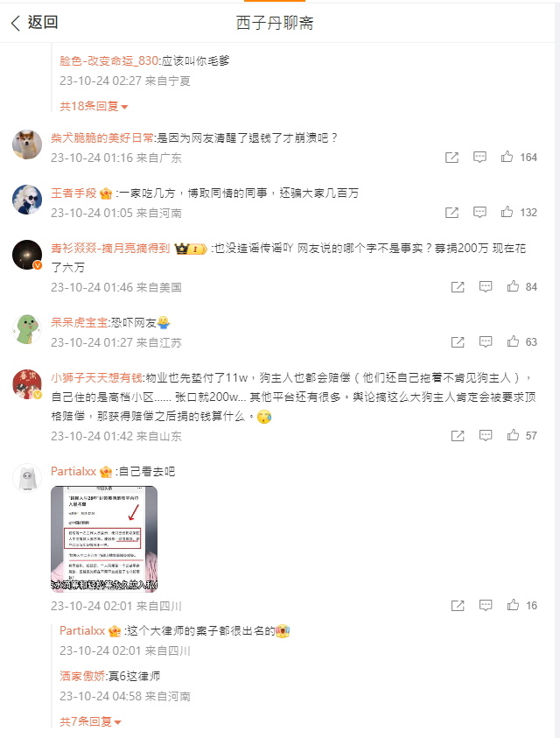Expand 共7条回复 replies

coord(90,721)
